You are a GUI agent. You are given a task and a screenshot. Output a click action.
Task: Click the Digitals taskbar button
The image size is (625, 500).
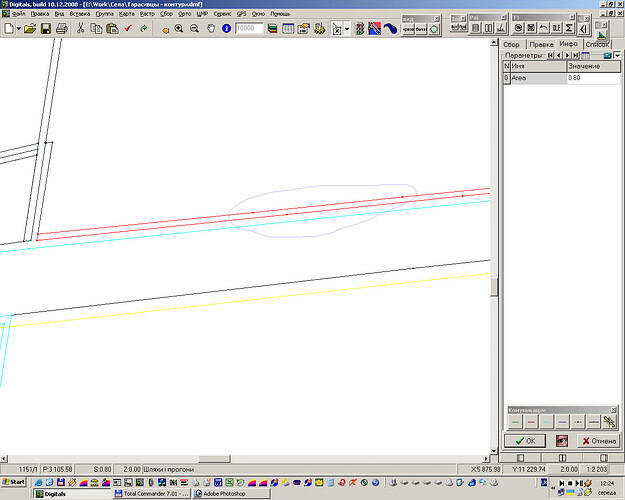(x=72, y=494)
